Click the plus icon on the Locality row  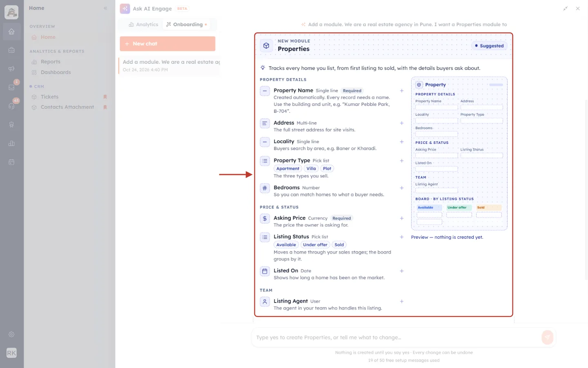(x=402, y=142)
